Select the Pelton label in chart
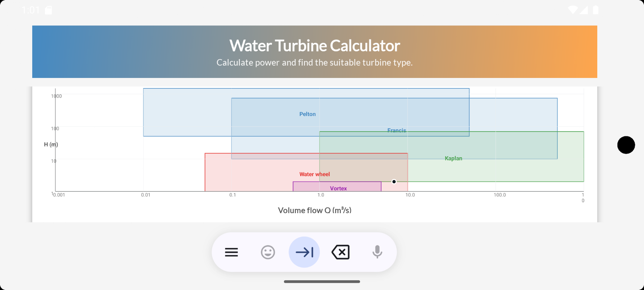 click(308, 114)
